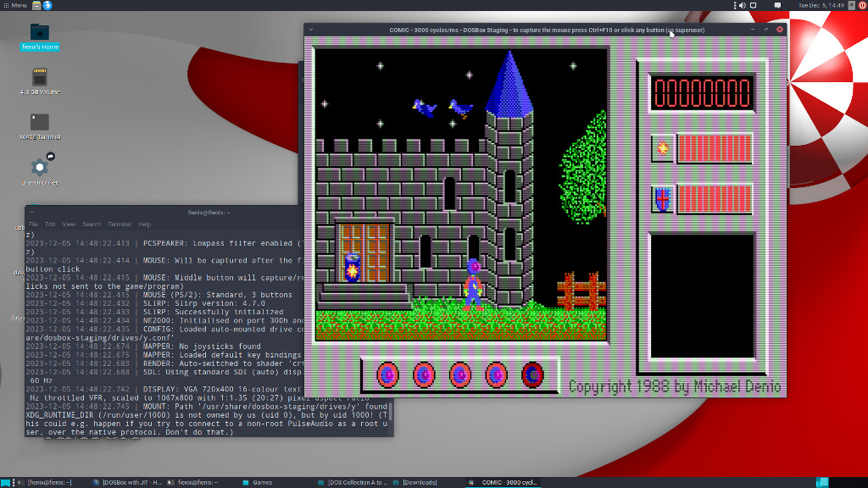The image size is (868, 488).
Task: Click the red power button in the top panel
Action: click(862, 6)
